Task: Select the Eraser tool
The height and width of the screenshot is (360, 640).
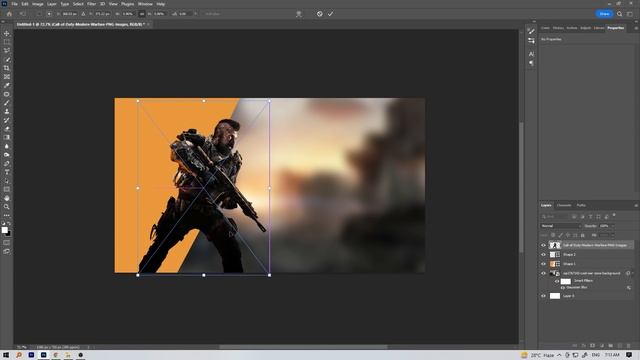Action: pos(7,129)
